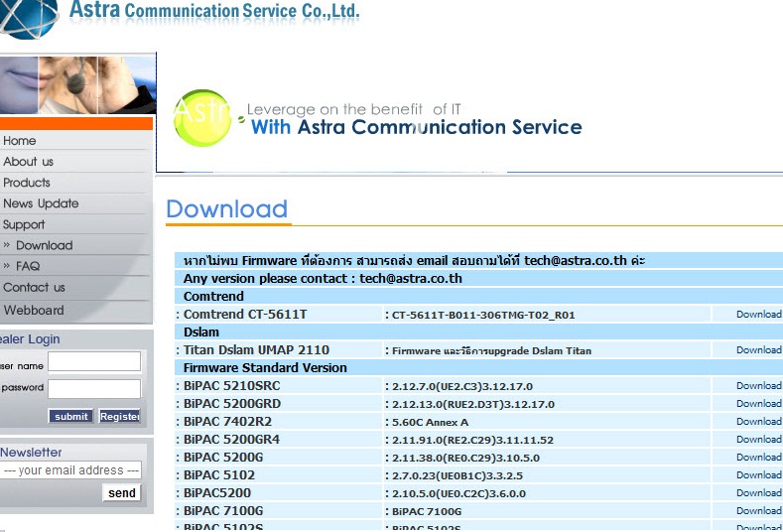
Task: Click version text 'CT-5611T-B011-306TMG-T02_R01'
Action: [x=483, y=316]
